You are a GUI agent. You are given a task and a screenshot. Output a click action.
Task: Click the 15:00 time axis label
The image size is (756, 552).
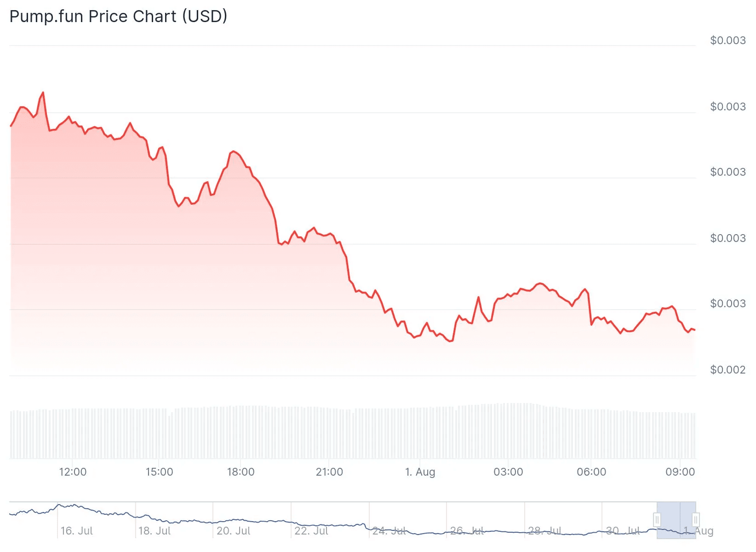pos(159,472)
